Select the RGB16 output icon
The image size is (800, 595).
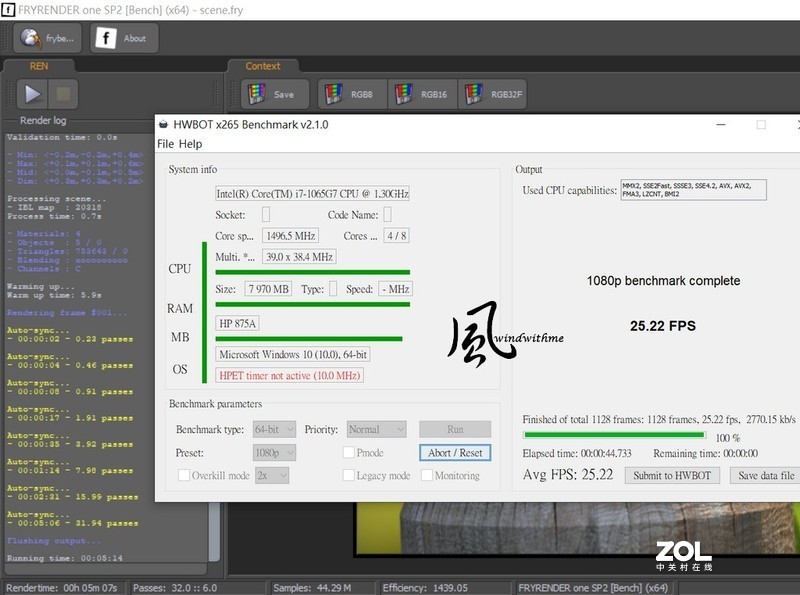[x=424, y=93]
